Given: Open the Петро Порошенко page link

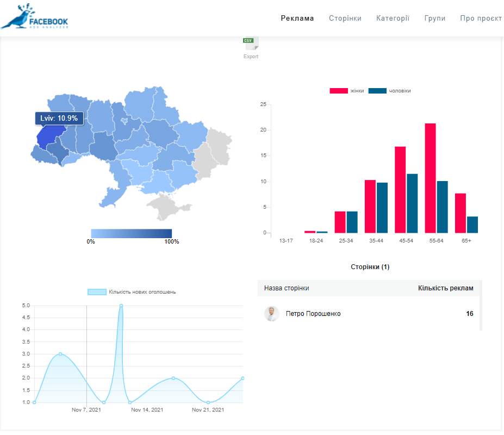Looking at the screenshot, I should click(x=313, y=314).
